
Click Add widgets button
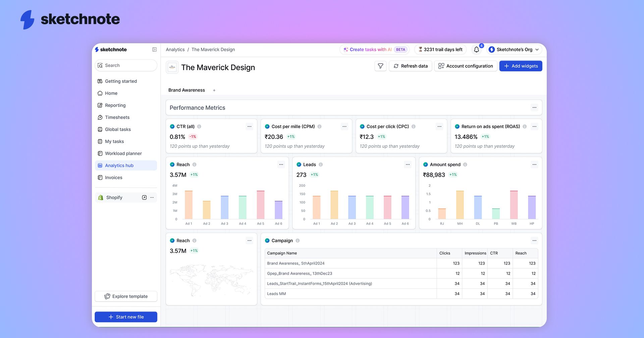coord(521,66)
